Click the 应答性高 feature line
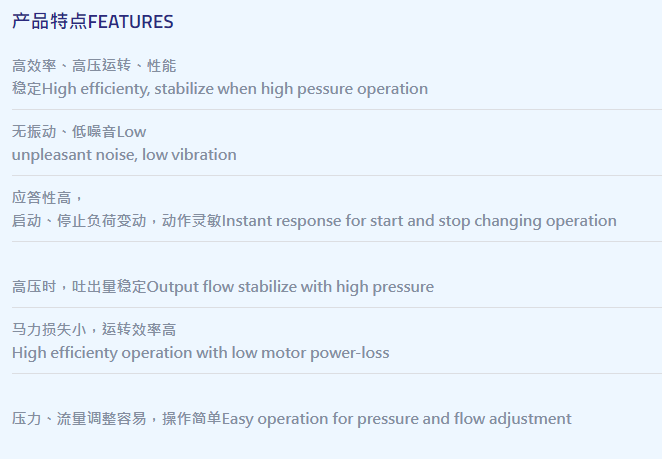Viewport: 662px width, 459px height. coord(47,198)
